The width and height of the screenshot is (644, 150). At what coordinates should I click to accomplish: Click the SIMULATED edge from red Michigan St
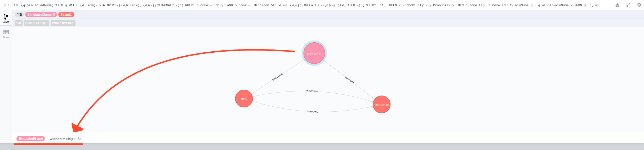click(349, 80)
